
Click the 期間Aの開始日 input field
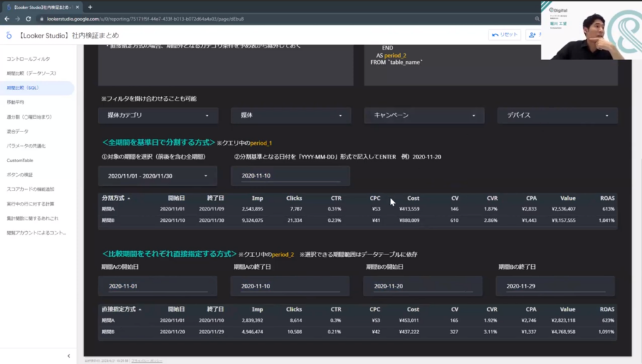point(157,286)
